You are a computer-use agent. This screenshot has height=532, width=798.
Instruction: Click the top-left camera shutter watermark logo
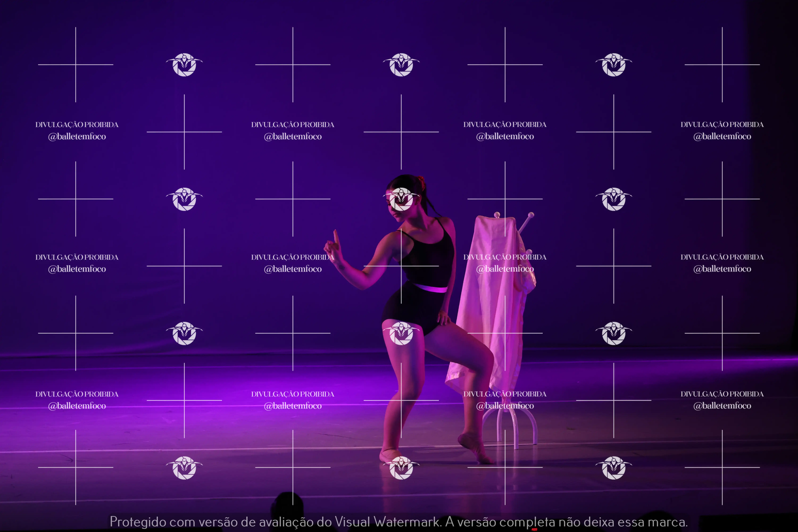click(184, 65)
